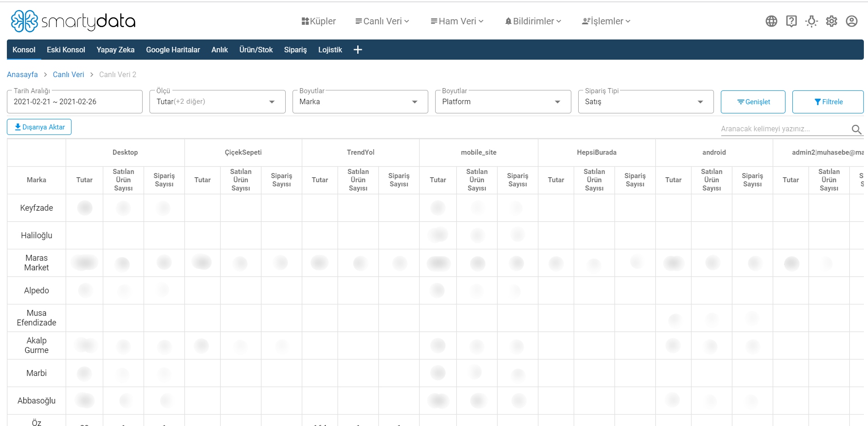Expand the İşlemler menu
The image size is (868, 426).
point(606,21)
